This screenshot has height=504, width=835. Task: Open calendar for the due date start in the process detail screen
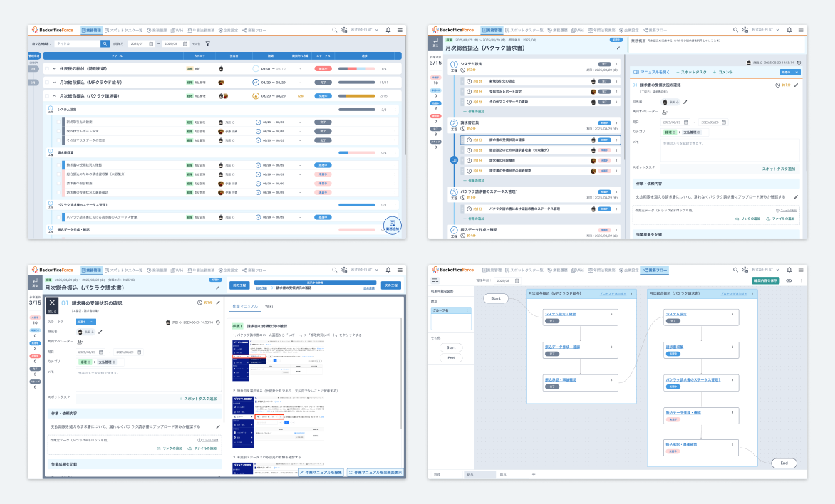[x=686, y=122]
